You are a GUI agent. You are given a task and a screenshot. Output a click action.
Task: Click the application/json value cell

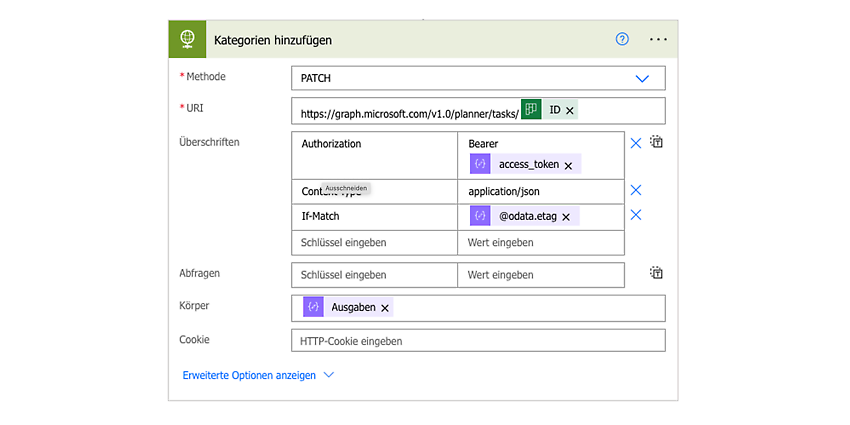click(x=541, y=191)
